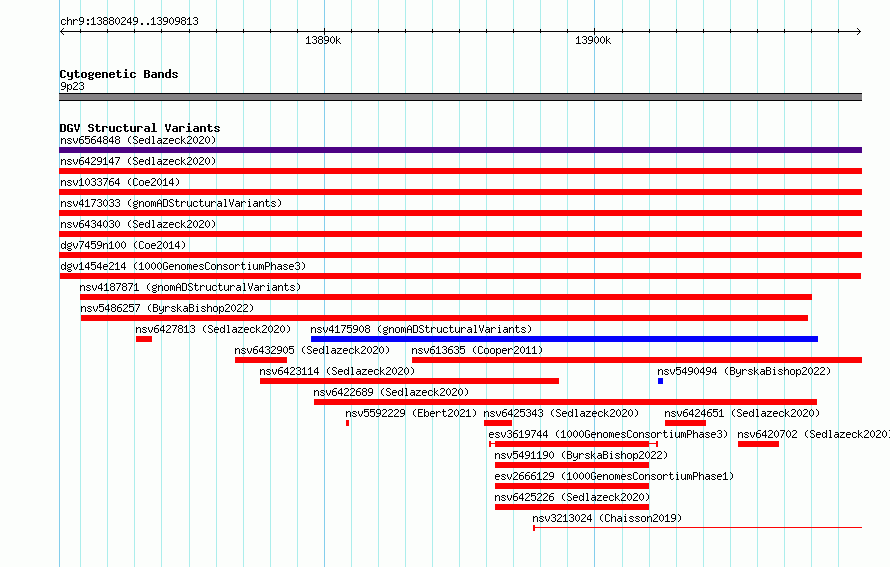Click the red bar under nsv5491190

(572, 465)
